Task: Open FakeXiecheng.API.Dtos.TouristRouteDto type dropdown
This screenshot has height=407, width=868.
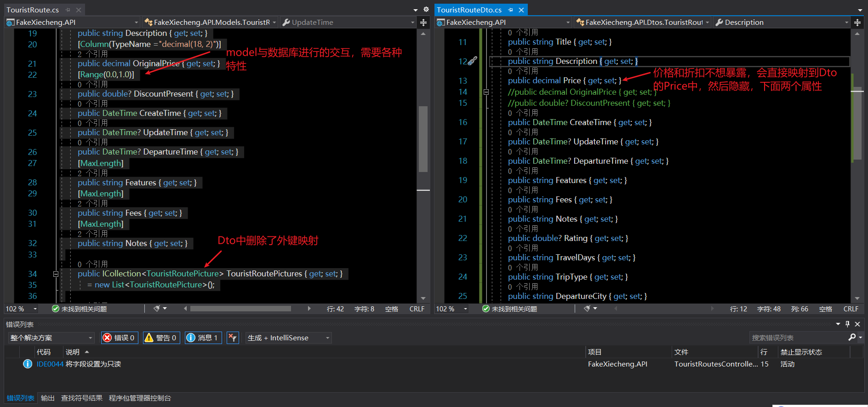Action: pos(643,22)
